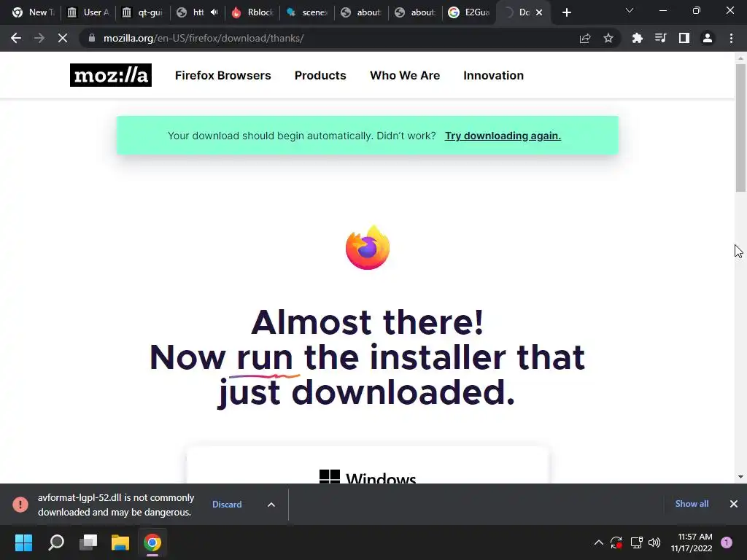747x560 pixels.
Task: Open the Who We Are menu
Action: point(405,75)
